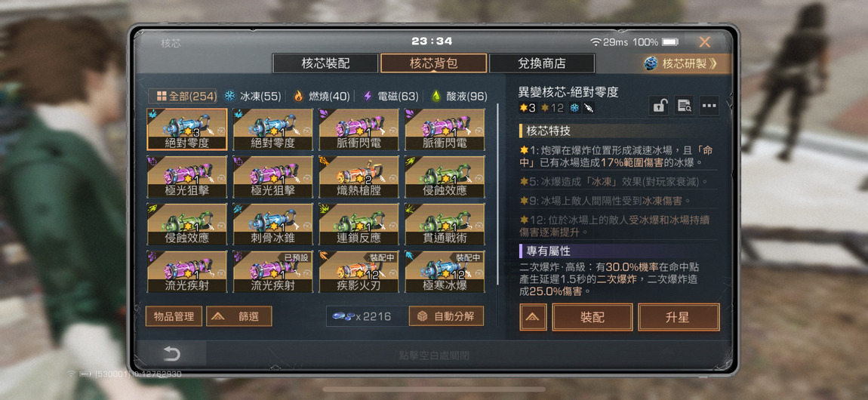868x400 pixels.
Task: Close the core window with the X
Action: click(704, 42)
